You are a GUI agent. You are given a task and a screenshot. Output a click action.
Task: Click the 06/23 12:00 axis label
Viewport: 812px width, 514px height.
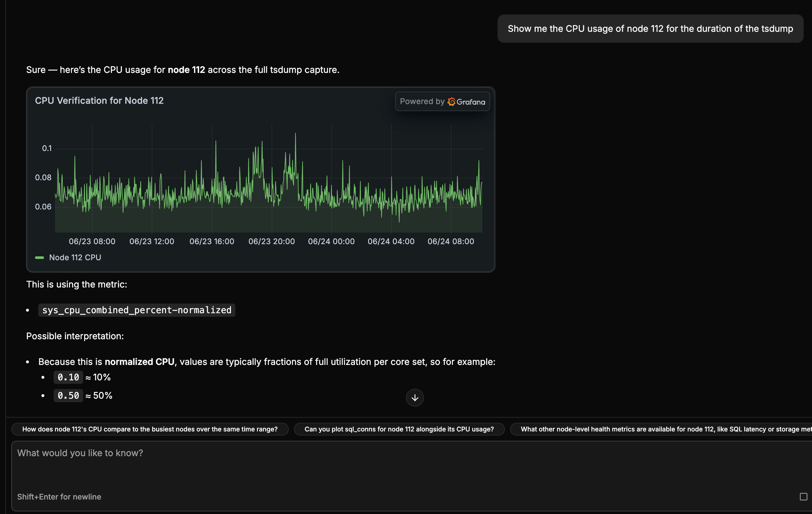[x=152, y=242]
